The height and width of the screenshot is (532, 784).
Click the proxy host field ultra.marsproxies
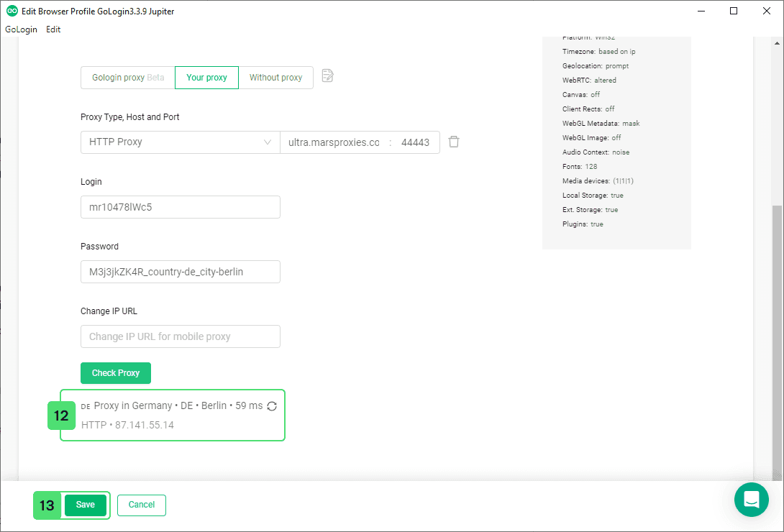coord(334,142)
